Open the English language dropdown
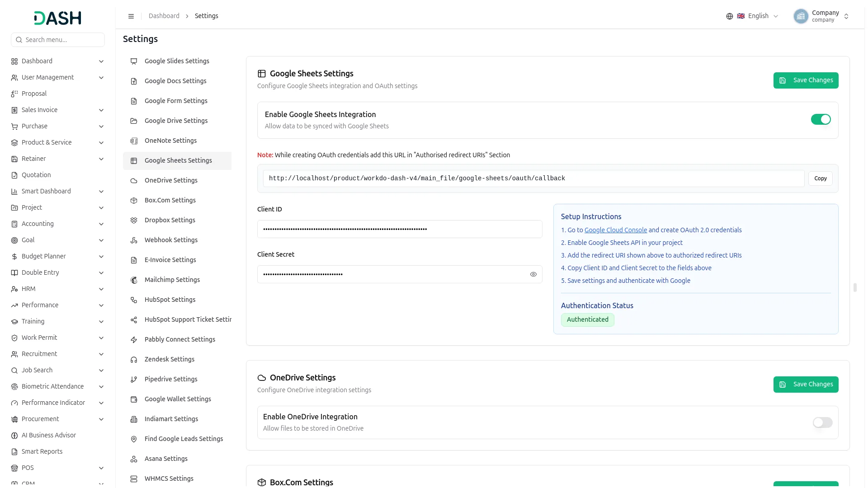Viewport: 868px width, 488px height. pos(752,16)
